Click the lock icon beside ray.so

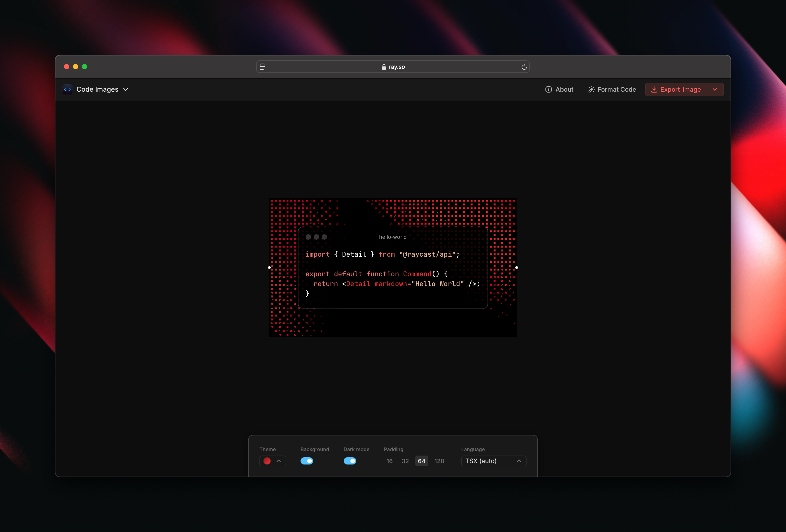(x=384, y=67)
